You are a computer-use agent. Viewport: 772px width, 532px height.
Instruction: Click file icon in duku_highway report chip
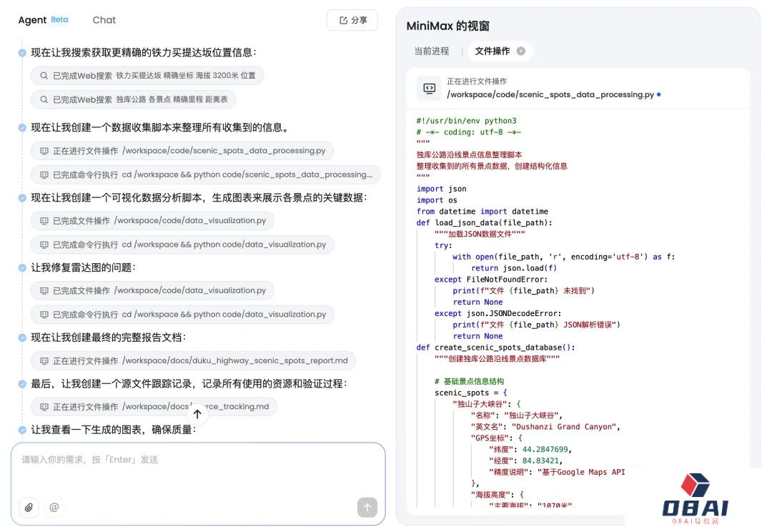pos(44,361)
